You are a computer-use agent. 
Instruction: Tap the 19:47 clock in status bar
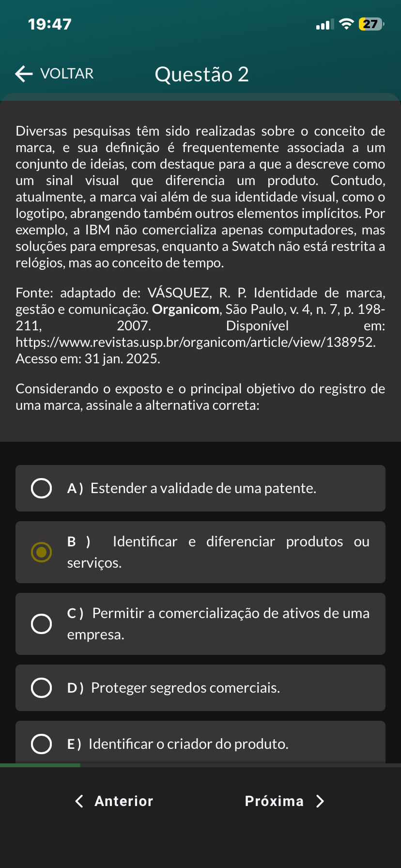click(x=50, y=24)
